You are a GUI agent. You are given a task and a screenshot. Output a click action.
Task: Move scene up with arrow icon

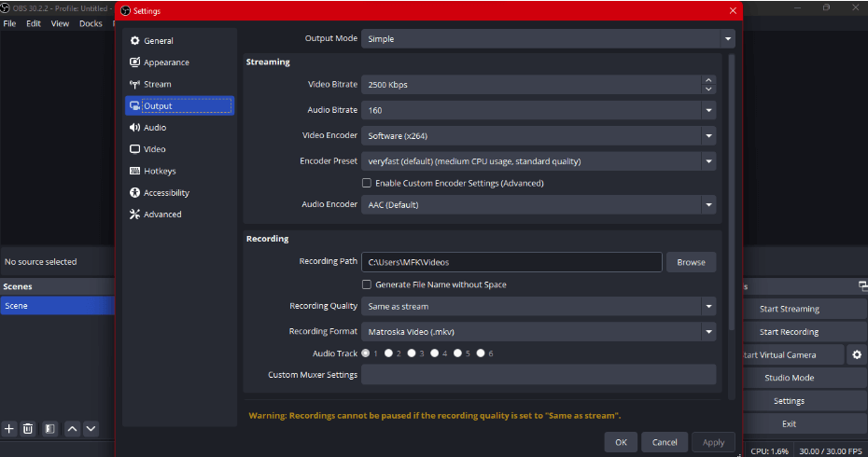[72, 429]
